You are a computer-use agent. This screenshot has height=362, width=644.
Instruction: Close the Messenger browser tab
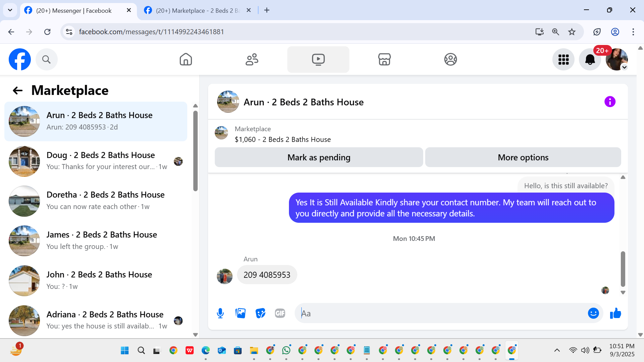click(x=129, y=10)
